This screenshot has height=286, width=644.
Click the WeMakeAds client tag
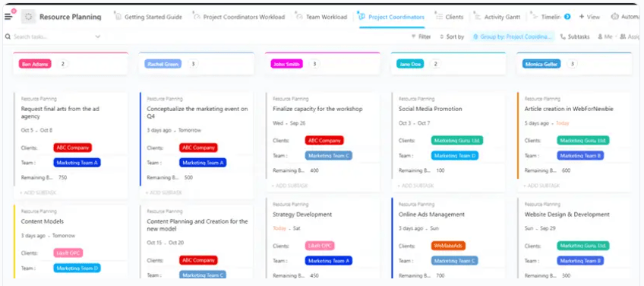[x=448, y=246]
